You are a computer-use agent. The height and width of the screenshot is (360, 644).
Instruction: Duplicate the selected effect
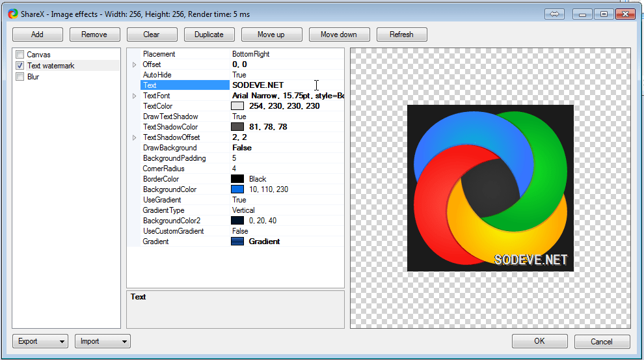pyautogui.click(x=209, y=35)
